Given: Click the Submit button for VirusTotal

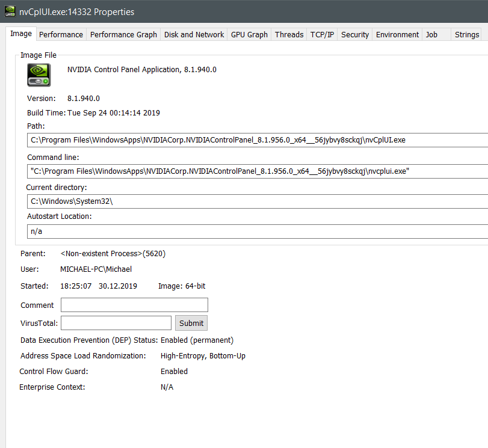Looking at the screenshot, I should click(x=191, y=324).
